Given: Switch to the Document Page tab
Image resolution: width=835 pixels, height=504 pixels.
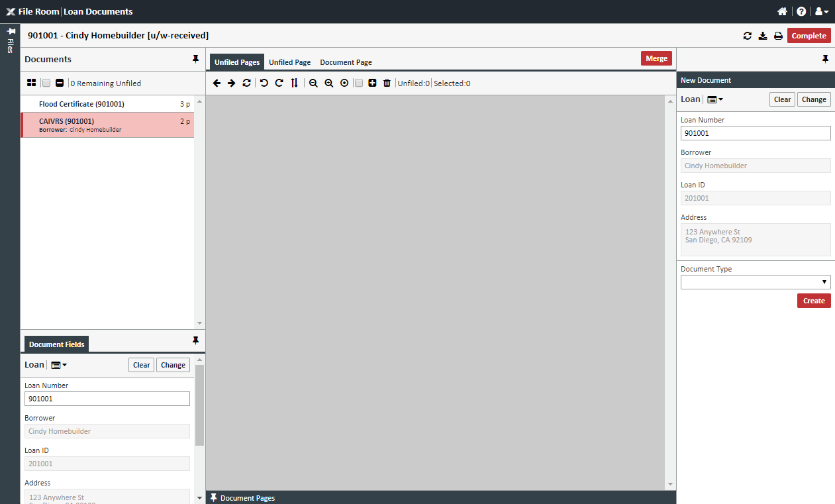Looking at the screenshot, I should (x=346, y=62).
